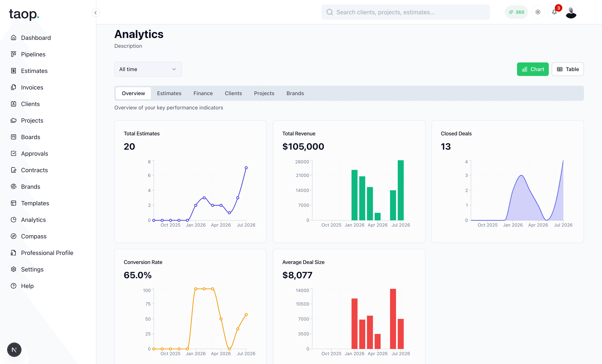The height and width of the screenshot is (364, 602).
Task: Click the Approvals checkmark icon
Action: click(x=14, y=153)
